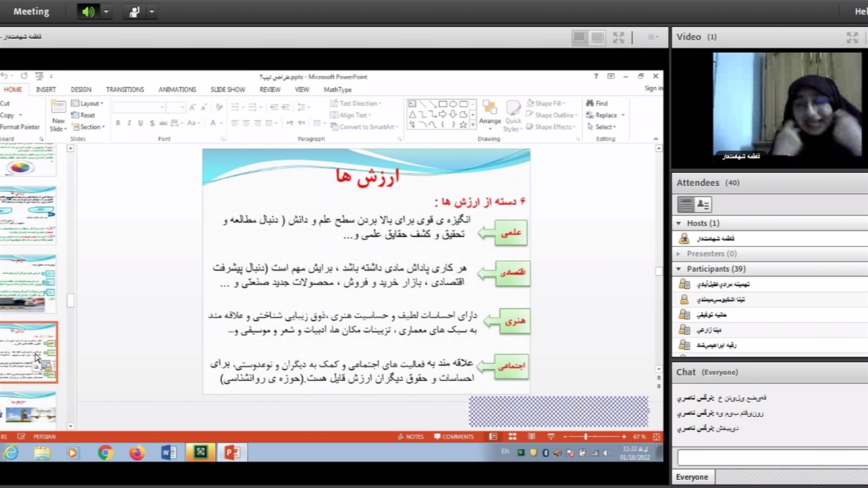Select the Everyone chat tab
Image resolution: width=868 pixels, height=488 pixels.
[x=692, y=477]
